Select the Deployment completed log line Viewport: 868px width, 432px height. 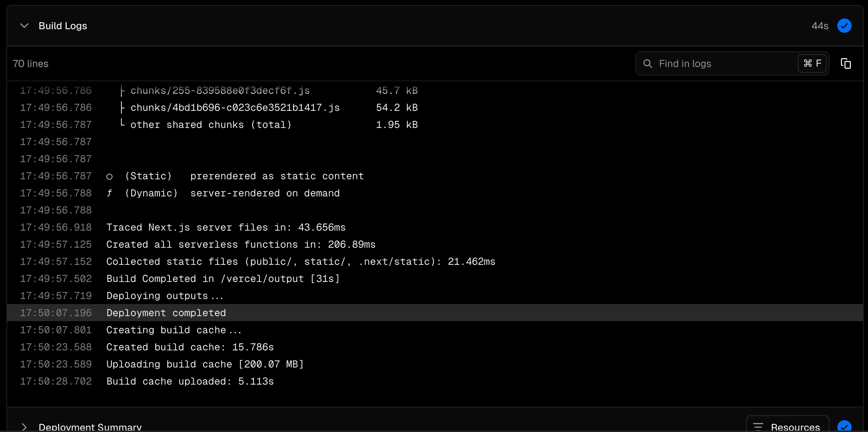(x=166, y=313)
